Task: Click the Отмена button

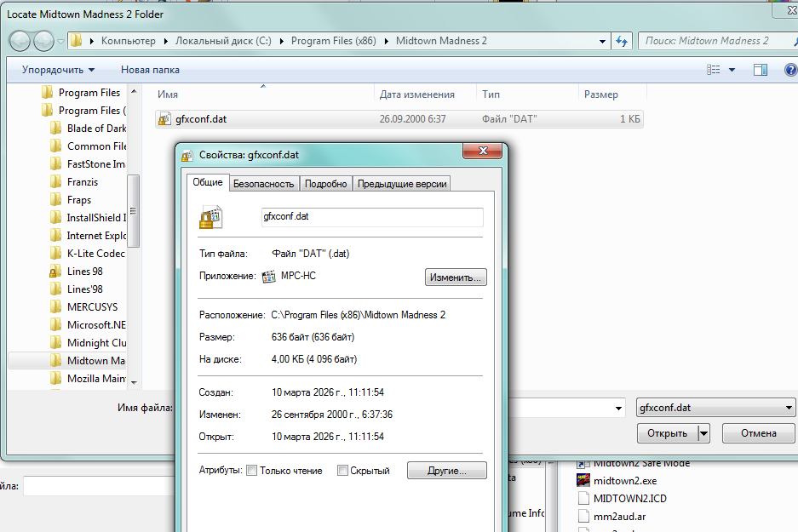Action: point(758,433)
